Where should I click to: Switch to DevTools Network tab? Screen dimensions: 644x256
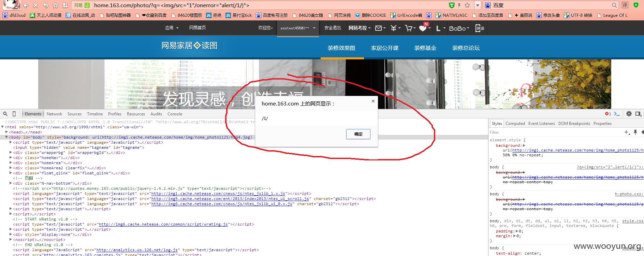click(x=54, y=114)
